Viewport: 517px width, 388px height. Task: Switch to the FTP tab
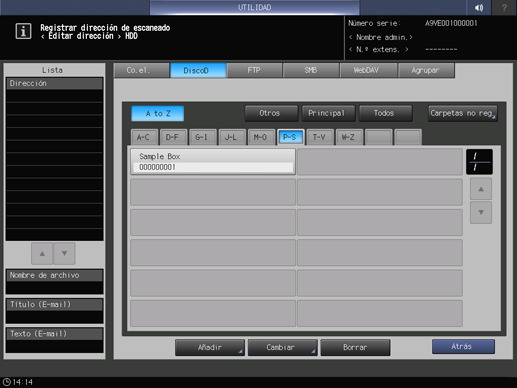tap(254, 70)
